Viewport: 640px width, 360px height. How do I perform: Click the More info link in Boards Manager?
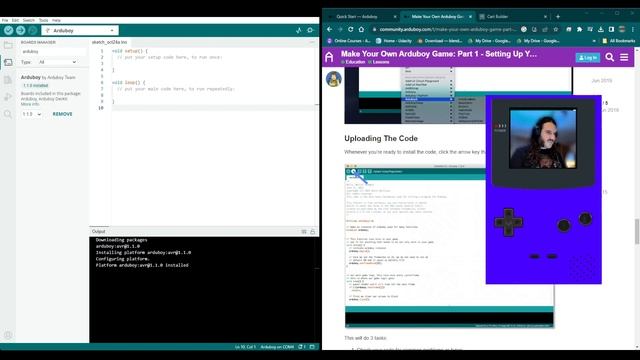(30, 104)
